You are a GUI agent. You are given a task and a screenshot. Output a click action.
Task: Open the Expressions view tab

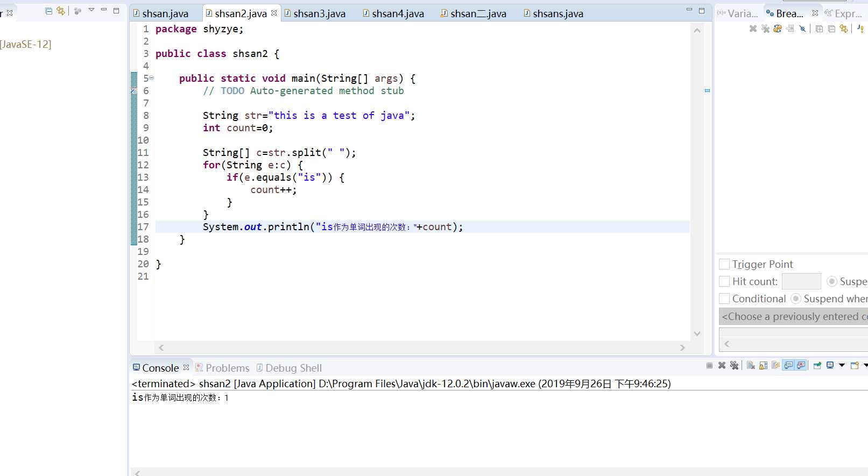[843, 13]
